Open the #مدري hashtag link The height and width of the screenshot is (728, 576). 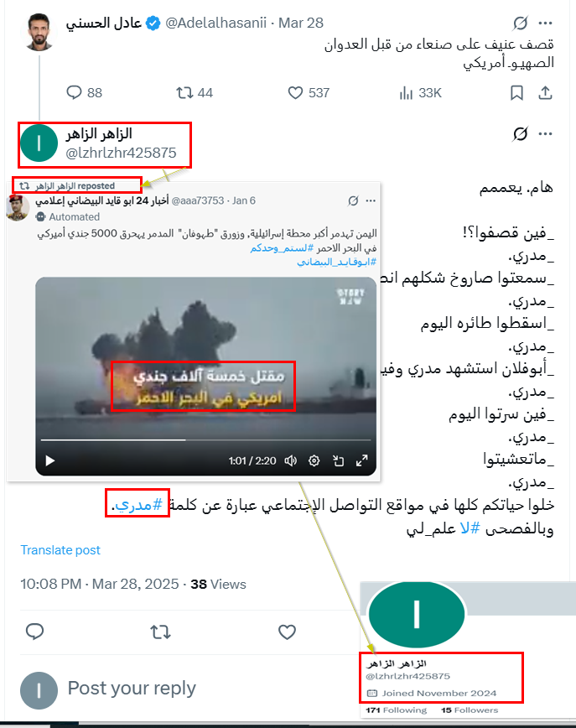139,504
